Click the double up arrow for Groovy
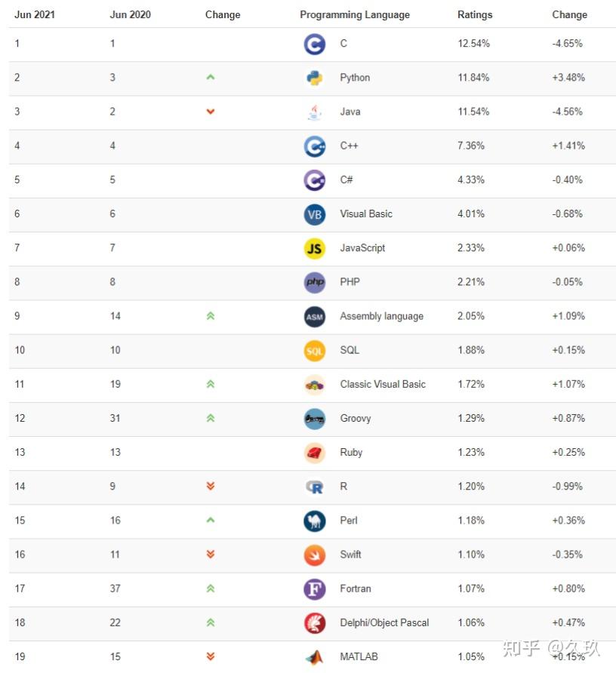 pyautogui.click(x=211, y=418)
